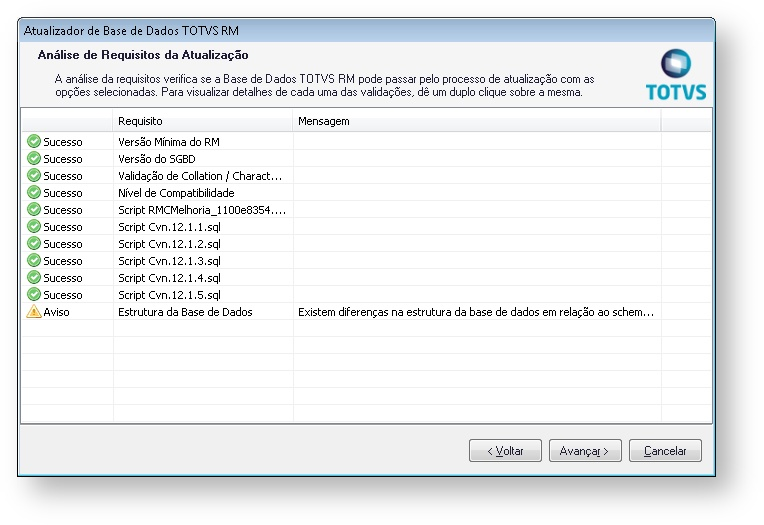764x525 pixels.
Task: Click the Aviso status text
Action: point(56,312)
